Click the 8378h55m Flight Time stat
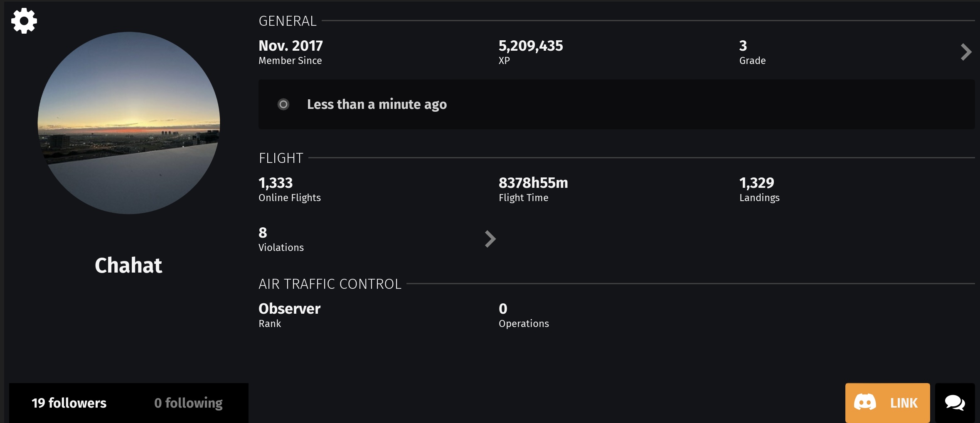The width and height of the screenshot is (980, 423). point(533,189)
